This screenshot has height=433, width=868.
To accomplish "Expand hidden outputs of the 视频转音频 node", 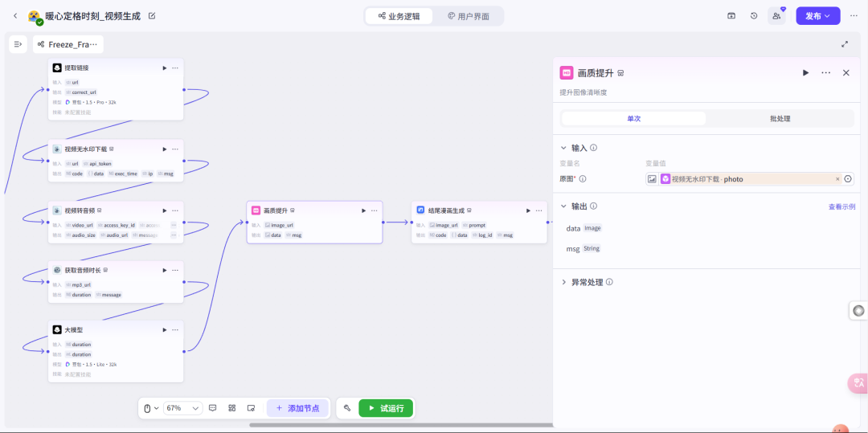I will coord(174,235).
